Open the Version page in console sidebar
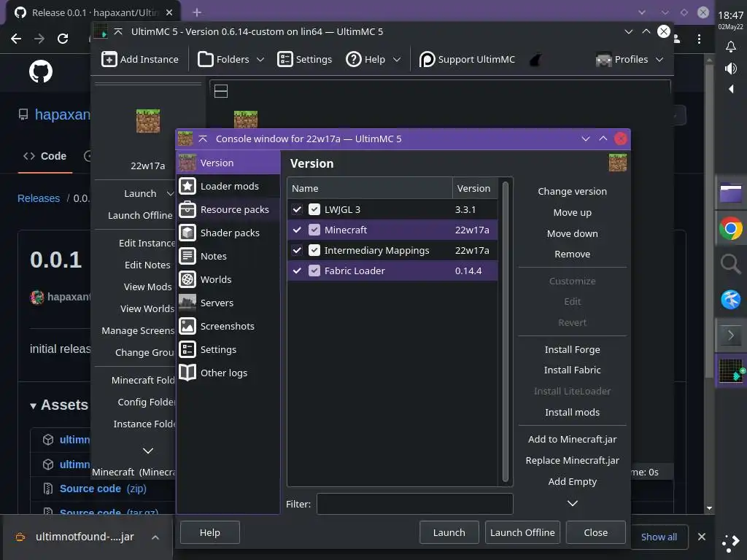 (228, 163)
